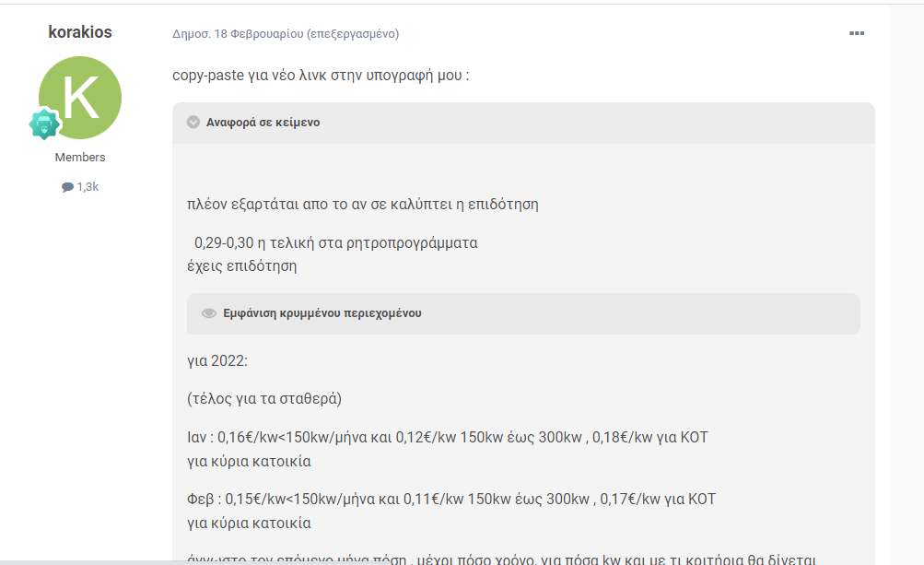Click the "για 2022:" line in the quote
This screenshot has height=565, width=924.
216,360
